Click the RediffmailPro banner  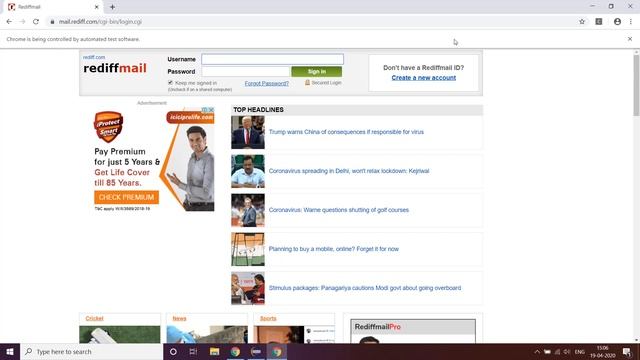[x=413, y=331]
